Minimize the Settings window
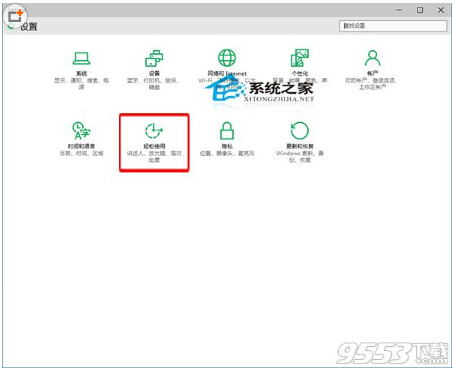Viewport: 454px width, 369px height. pos(399,10)
